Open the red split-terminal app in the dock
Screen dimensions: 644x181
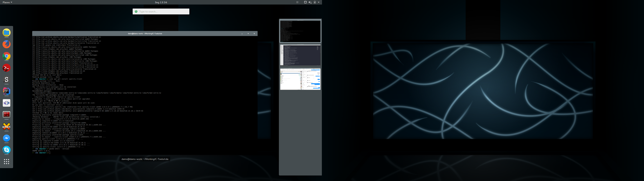point(7,115)
